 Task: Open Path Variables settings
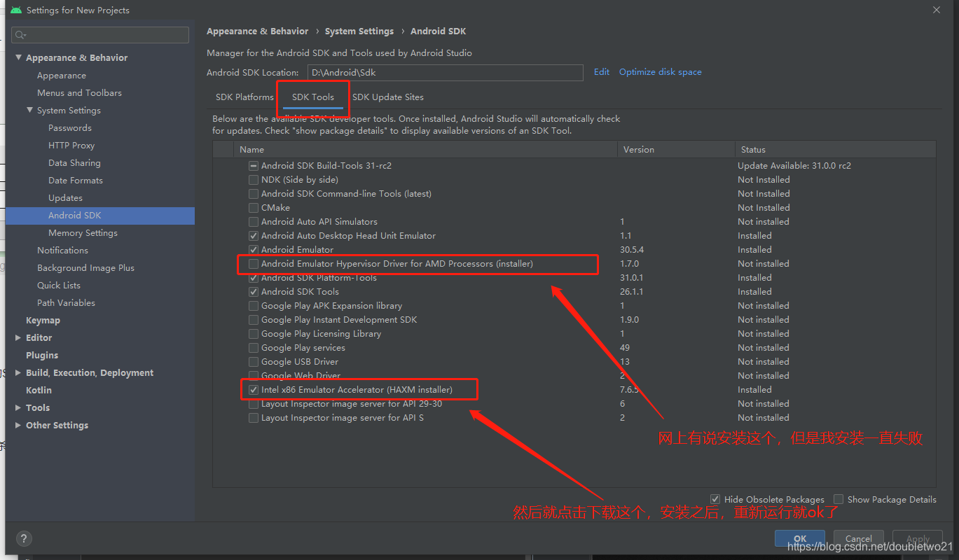tap(66, 303)
